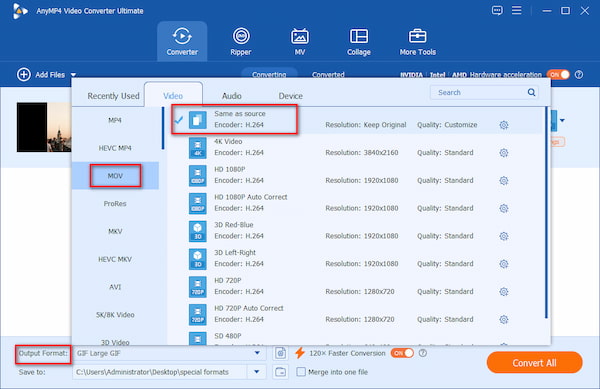The height and width of the screenshot is (389, 600).
Task: Open settings gear for HD 720P preset
Action: pos(504,292)
